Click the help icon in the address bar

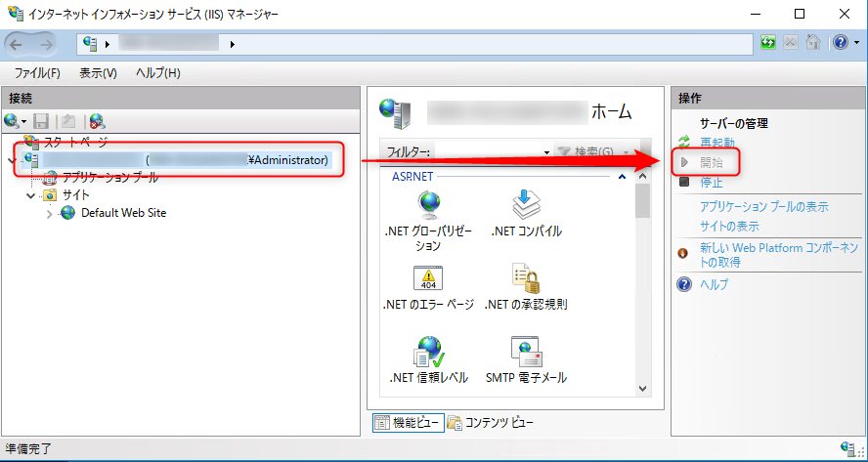pos(839,44)
